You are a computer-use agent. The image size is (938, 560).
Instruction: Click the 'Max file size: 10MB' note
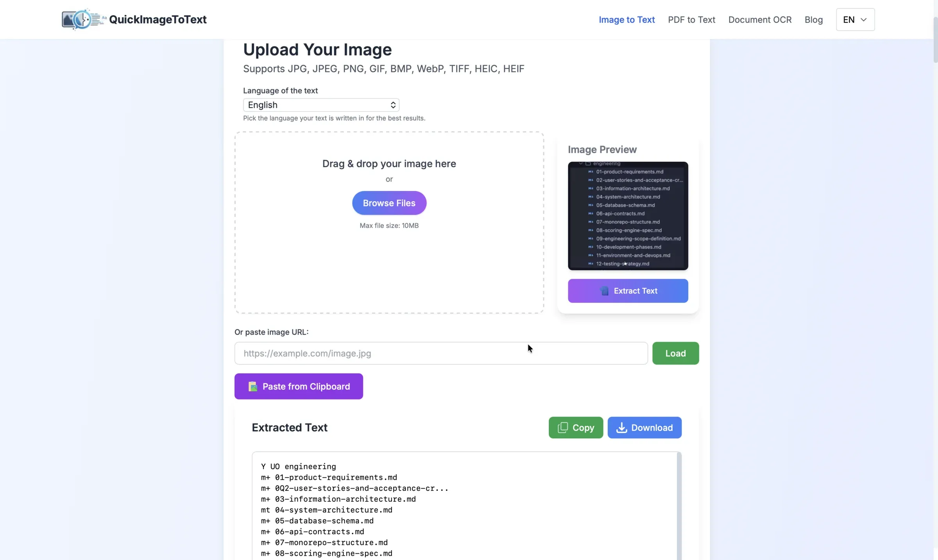point(389,225)
